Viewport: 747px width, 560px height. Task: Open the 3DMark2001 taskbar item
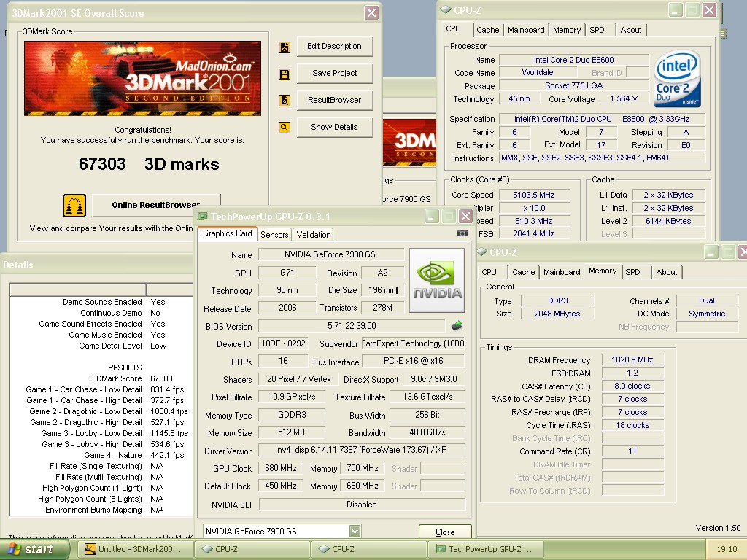tap(134, 549)
